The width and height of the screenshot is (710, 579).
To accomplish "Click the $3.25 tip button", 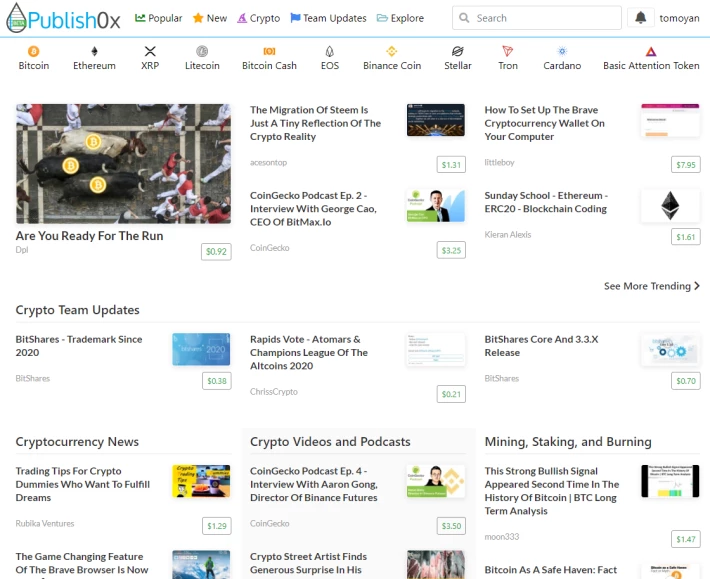I will (x=451, y=250).
